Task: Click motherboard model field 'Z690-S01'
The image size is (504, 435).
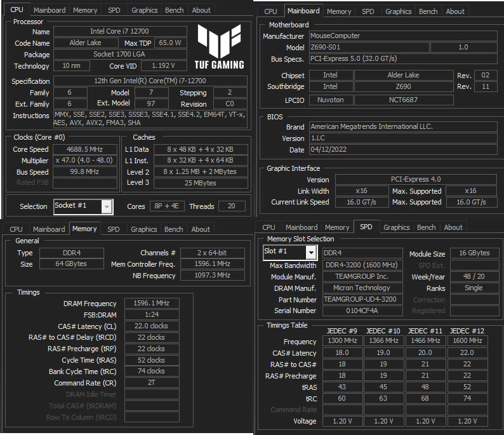Action: tap(369, 47)
